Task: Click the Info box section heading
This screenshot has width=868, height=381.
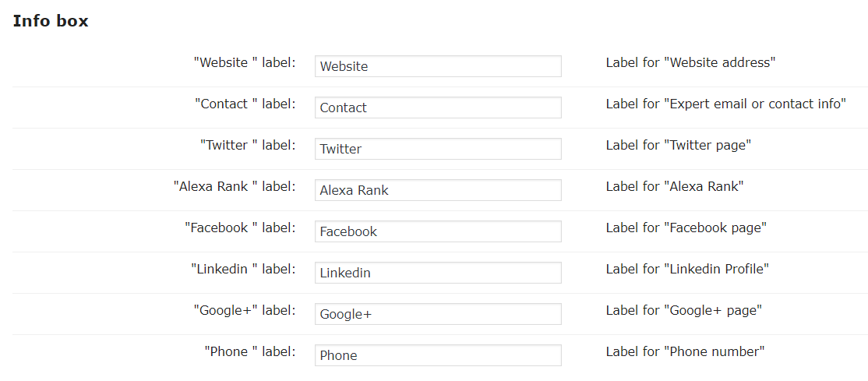Action: [x=51, y=21]
